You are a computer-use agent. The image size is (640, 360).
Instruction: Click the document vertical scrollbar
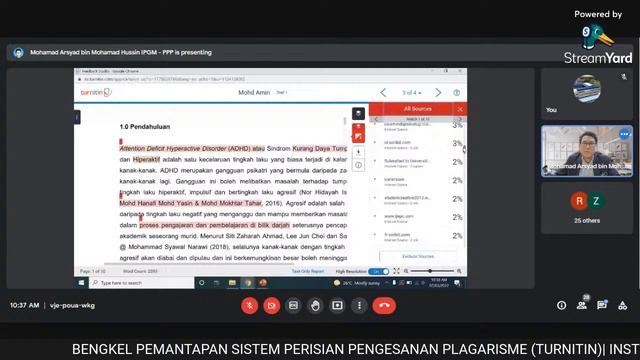[x=345, y=121]
